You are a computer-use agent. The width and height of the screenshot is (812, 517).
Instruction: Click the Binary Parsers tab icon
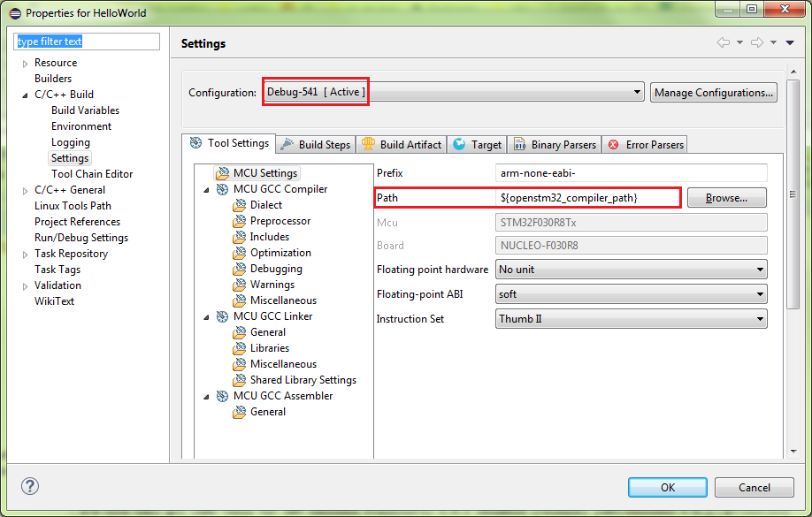click(519, 144)
